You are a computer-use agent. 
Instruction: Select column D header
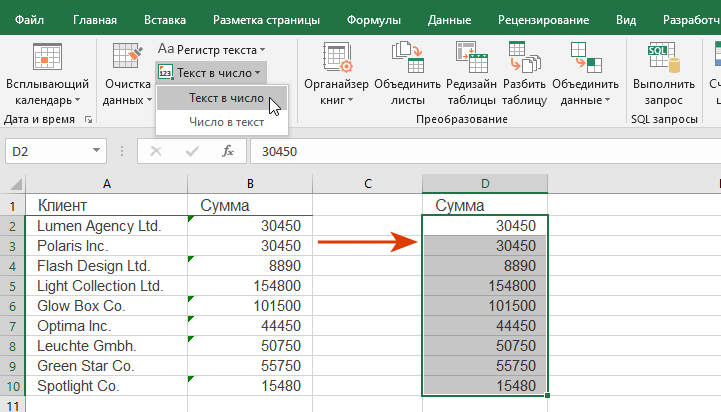(485, 184)
